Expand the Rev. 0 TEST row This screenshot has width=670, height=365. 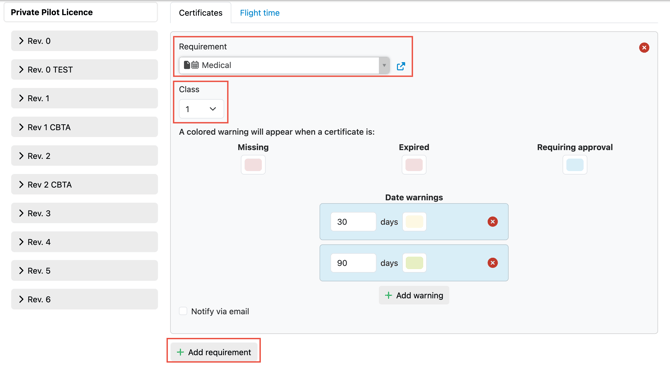click(84, 70)
